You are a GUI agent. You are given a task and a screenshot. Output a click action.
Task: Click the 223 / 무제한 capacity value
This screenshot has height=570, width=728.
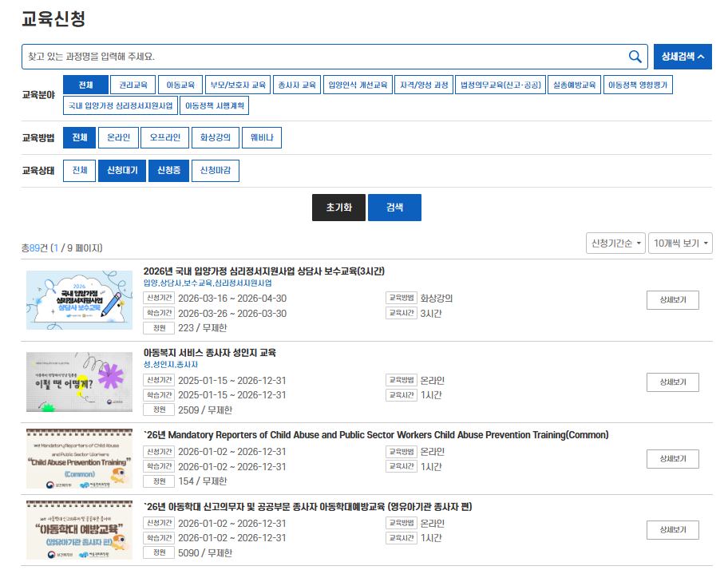point(203,327)
